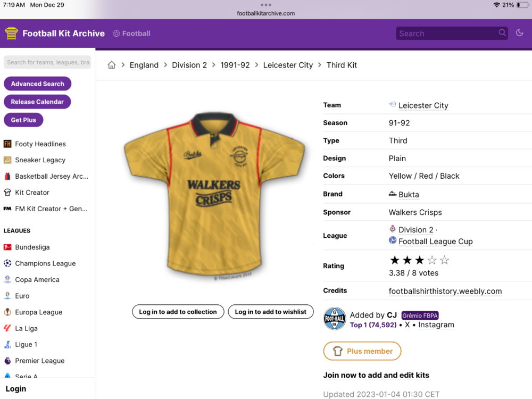
Task: Open Leicester City breadcrumb link
Action: 288,65
